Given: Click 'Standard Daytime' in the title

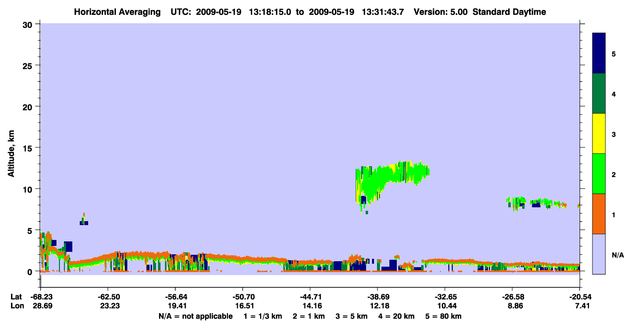Looking at the screenshot, I should click(x=509, y=12).
